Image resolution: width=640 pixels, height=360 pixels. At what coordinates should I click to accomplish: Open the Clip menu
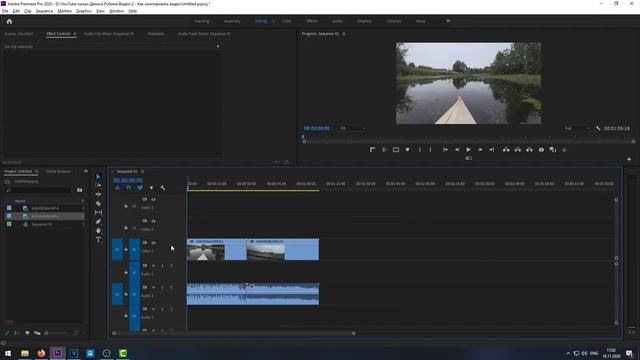coord(28,11)
